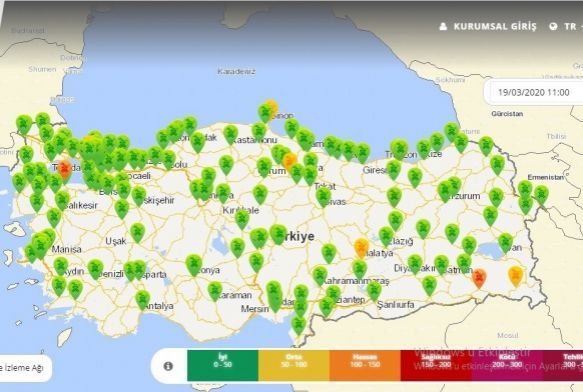The width and height of the screenshot is (583, 392).
Task: Open the date field showing 19/03/2020 11:00
Action: [534, 92]
